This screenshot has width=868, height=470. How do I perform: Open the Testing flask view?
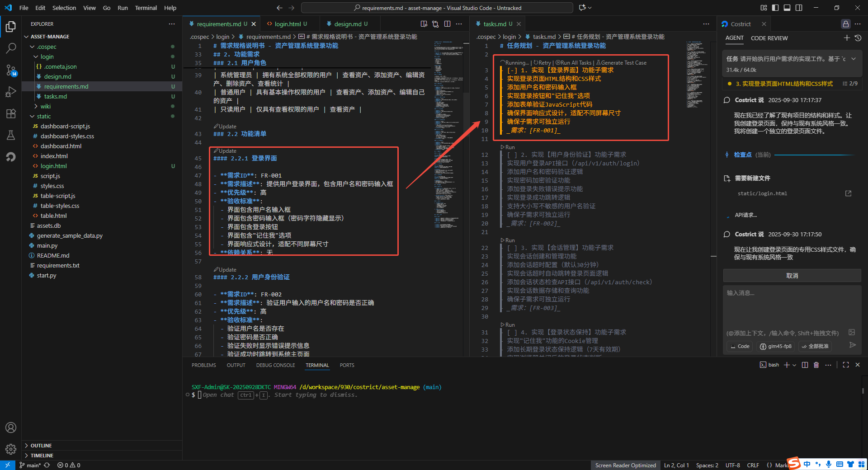pyautogui.click(x=11, y=135)
